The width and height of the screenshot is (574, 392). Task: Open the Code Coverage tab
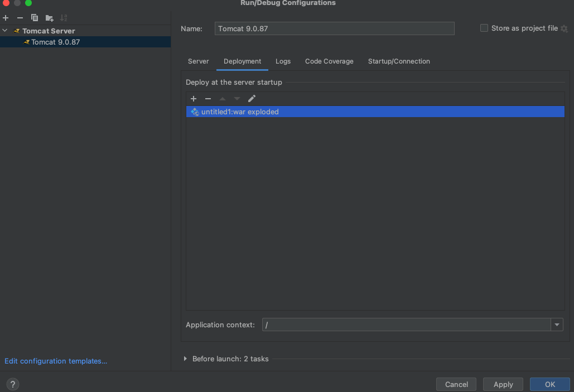[329, 61]
